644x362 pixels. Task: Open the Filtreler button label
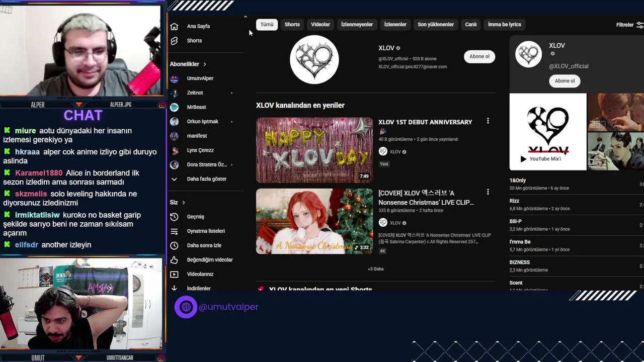[x=625, y=25]
